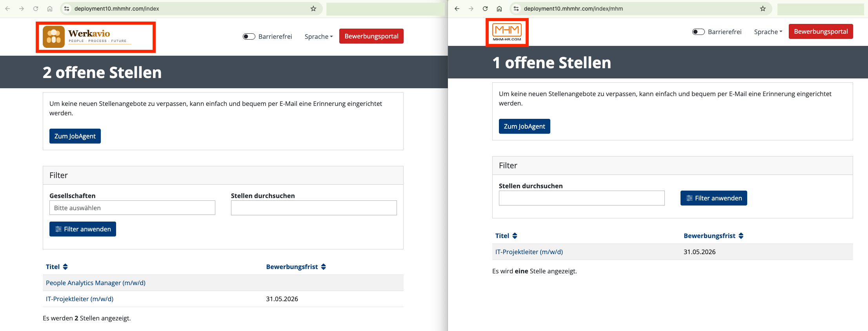The width and height of the screenshot is (868, 331).
Task: Click Bewerbungsfrist column header in left window
Action: click(292, 267)
